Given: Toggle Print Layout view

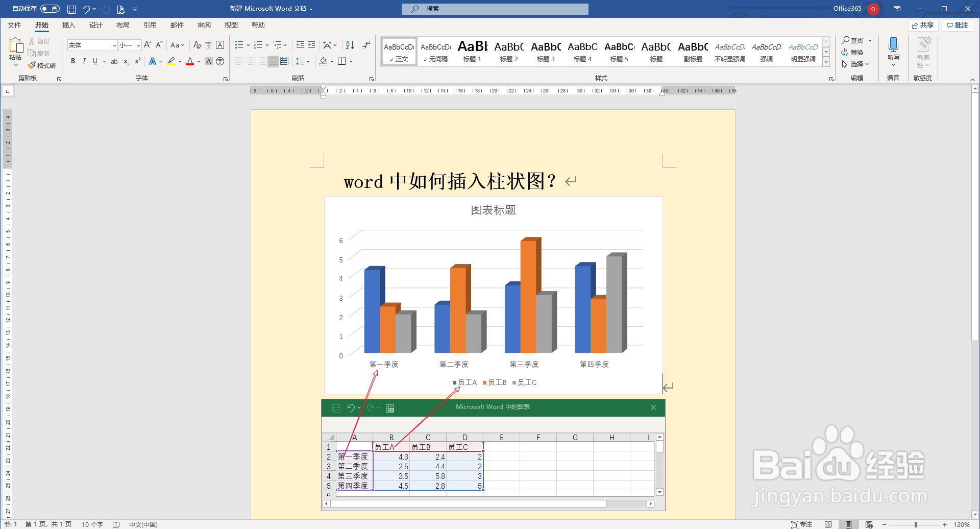Looking at the screenshot, I should [x=848, y=524].
